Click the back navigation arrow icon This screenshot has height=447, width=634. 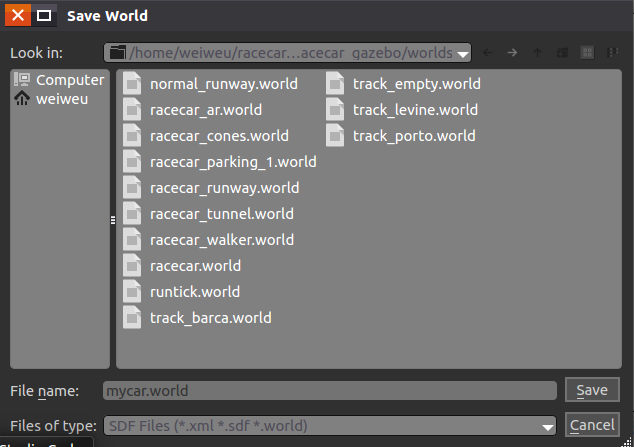(488, 53)
